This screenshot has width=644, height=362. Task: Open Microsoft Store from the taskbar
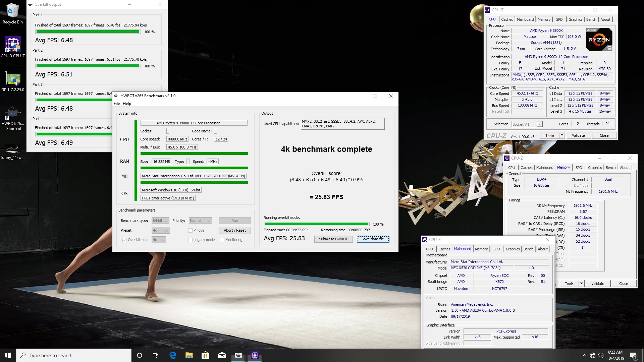pyautogui.click(x=206, y=355)
